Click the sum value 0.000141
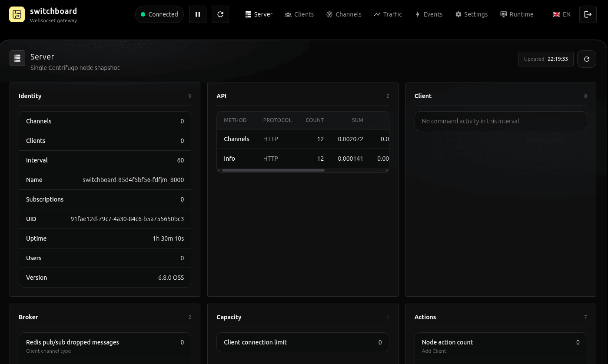 pyautogui.click(x=350, y=159)
